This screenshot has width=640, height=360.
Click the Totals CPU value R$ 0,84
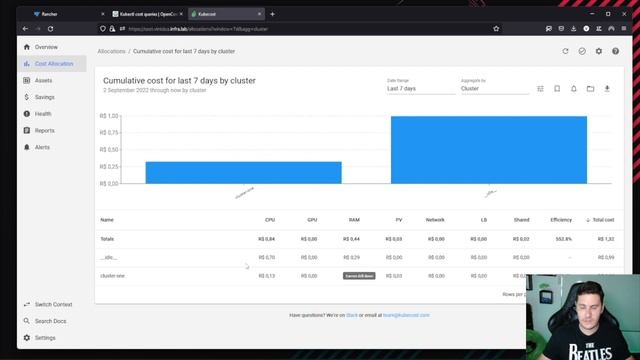point(267,239)
